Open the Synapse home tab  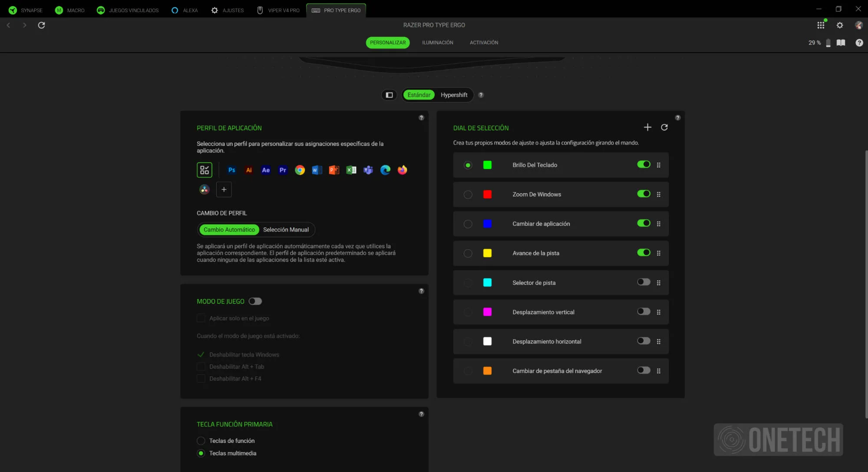click(x=26, y=10)
